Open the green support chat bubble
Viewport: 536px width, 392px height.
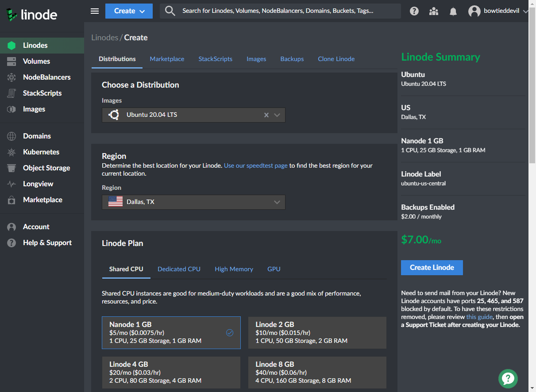(x=508, y=378)
